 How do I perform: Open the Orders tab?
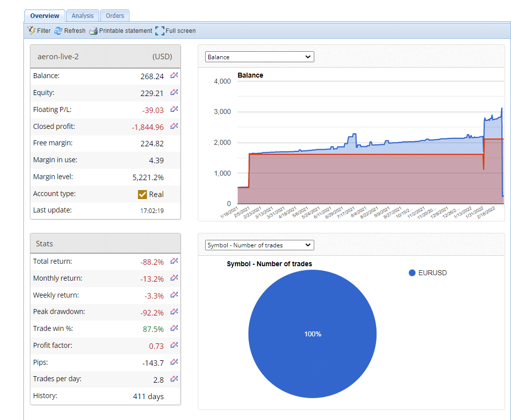pyautogui.click(x=115, y=16)
